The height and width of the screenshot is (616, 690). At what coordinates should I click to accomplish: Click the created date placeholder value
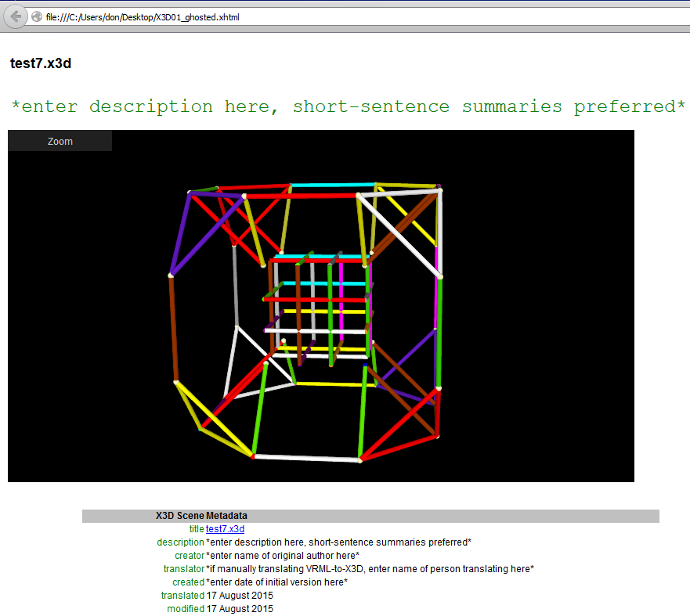pyautogui.click(x=276, y=582)
